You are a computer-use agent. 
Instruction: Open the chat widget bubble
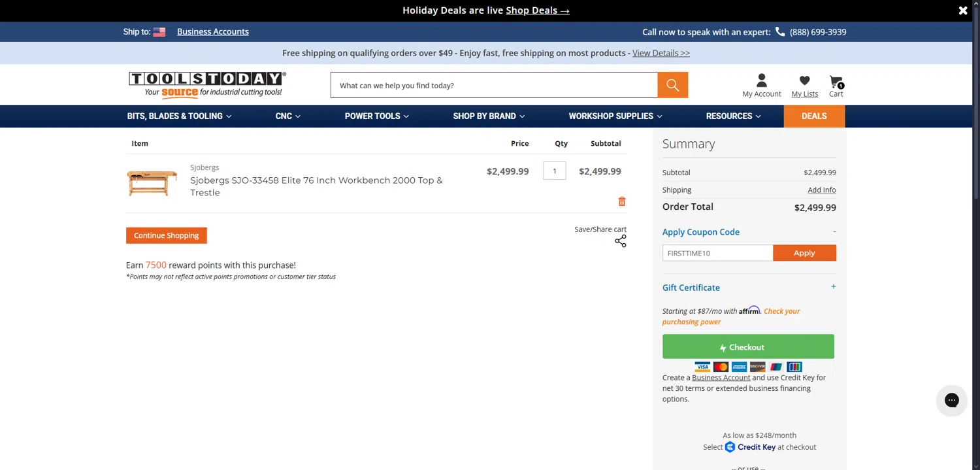(x=951, y=400)
